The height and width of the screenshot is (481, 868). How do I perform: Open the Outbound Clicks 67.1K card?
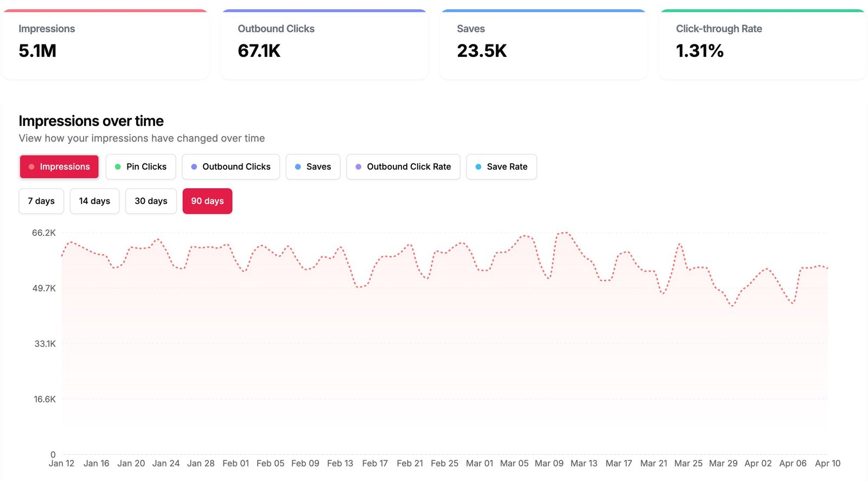(324, 44)
